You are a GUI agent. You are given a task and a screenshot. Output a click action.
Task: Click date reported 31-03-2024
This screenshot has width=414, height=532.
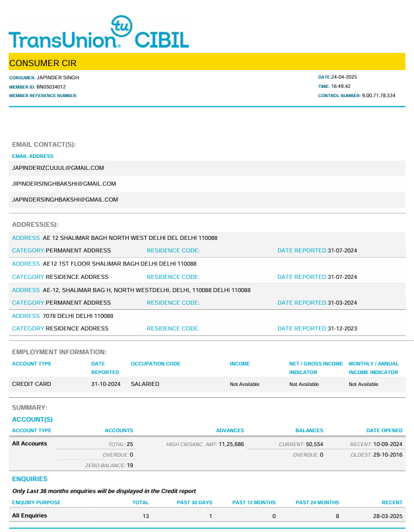(x=342, y=303)
